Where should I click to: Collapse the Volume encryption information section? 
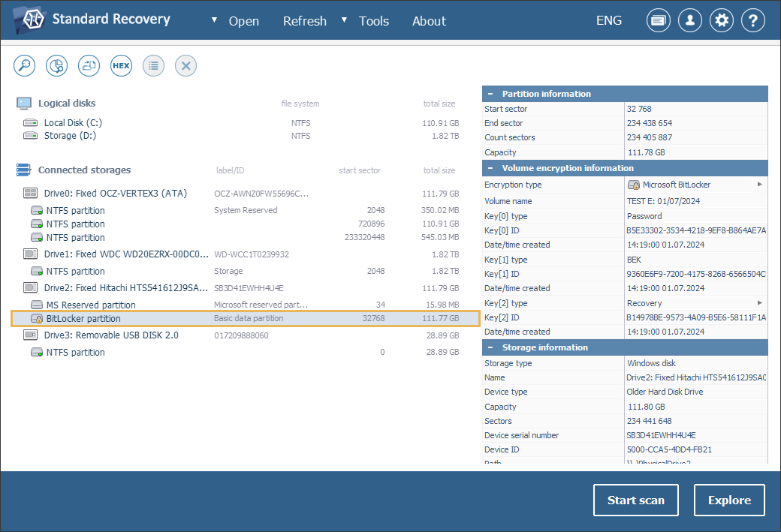pos(490,168)
